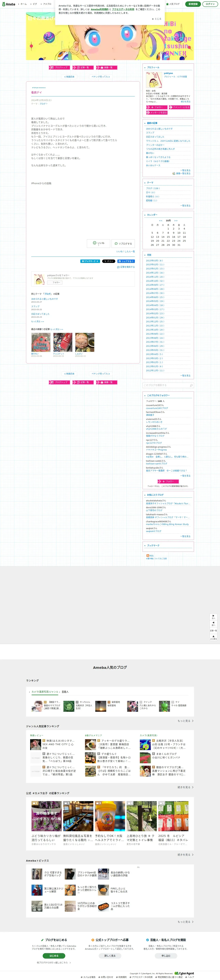
Task: Click the リブログする button
Action: click(123, 243)
